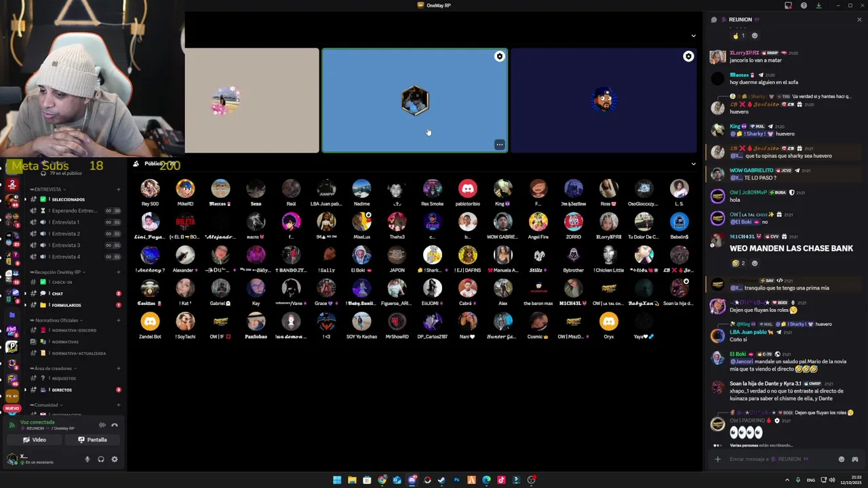Collapse the Comunidad category
The height and width of the screenshot is (488, 868).
pos(46,405)
